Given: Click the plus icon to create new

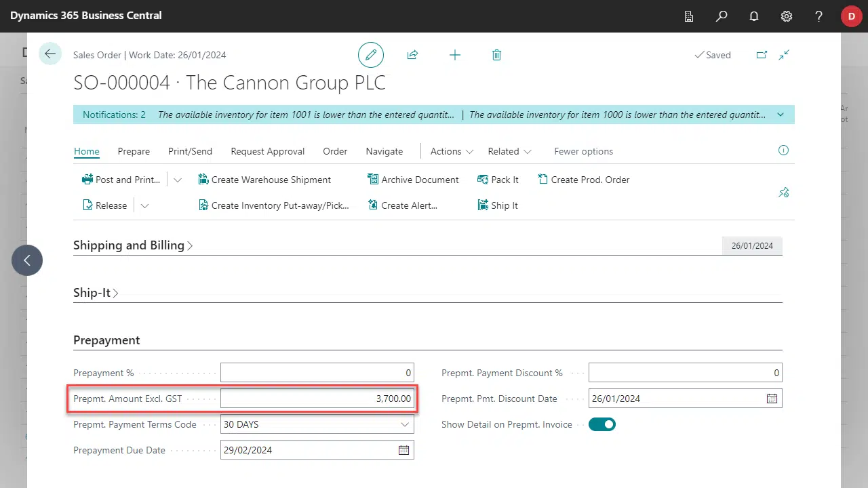Looking at the screenshot, I should 455,55.
